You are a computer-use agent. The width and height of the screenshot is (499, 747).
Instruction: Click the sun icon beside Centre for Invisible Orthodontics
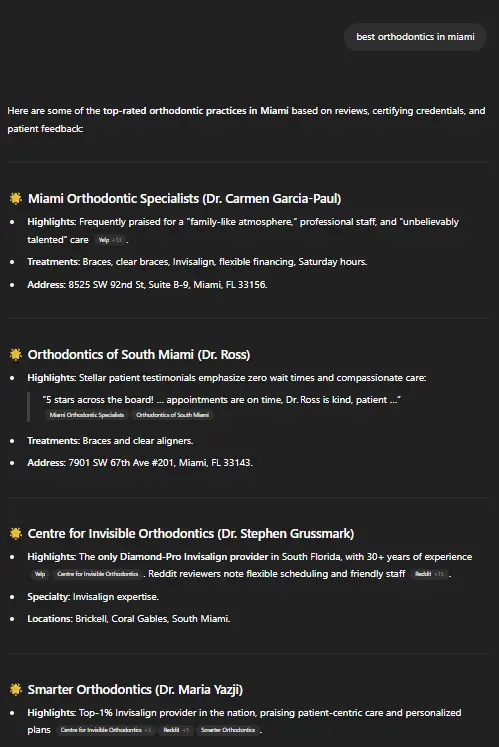click(x=16, y=534)
